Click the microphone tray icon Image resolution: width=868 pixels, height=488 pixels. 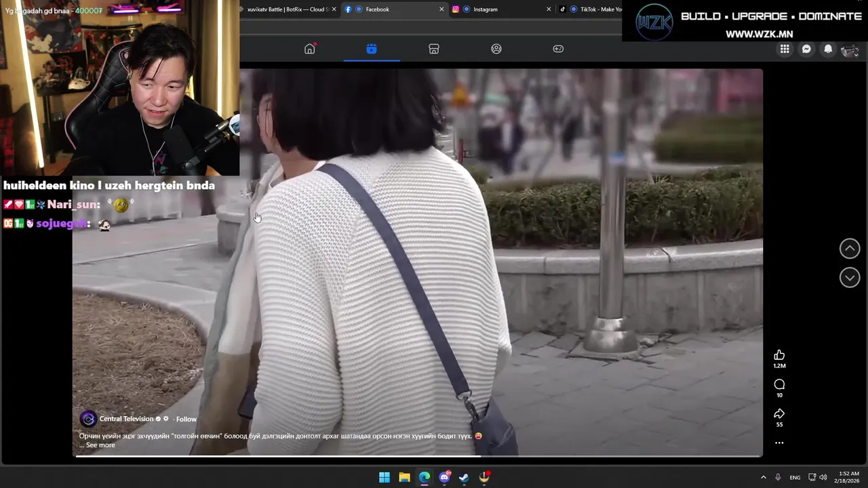(778, 477)
